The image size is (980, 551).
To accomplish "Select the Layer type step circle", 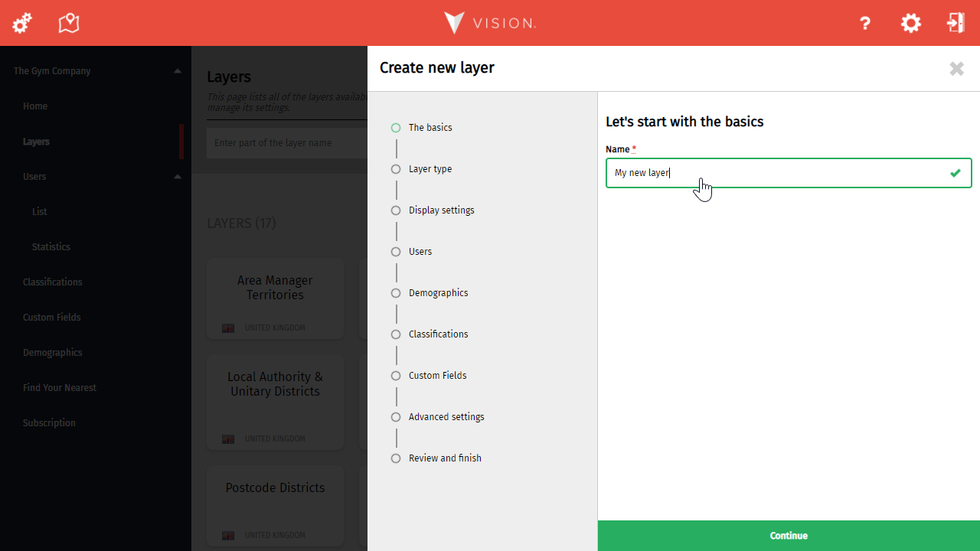I will (396, 169).
